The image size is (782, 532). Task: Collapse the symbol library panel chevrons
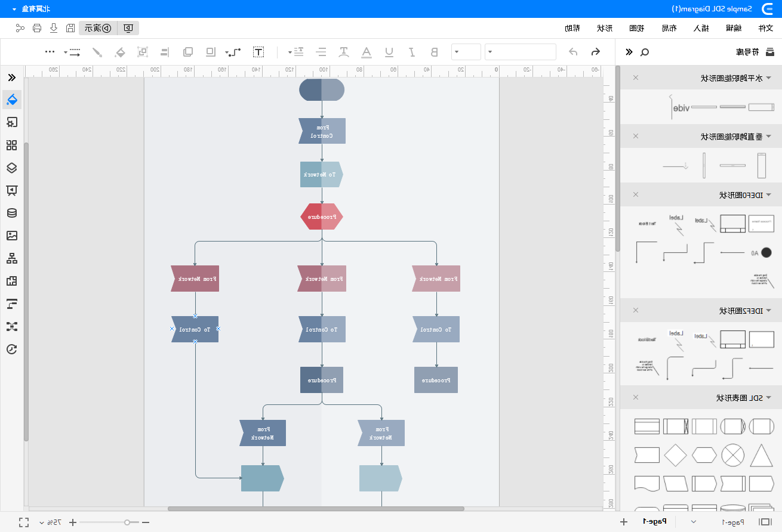(629, 52)
